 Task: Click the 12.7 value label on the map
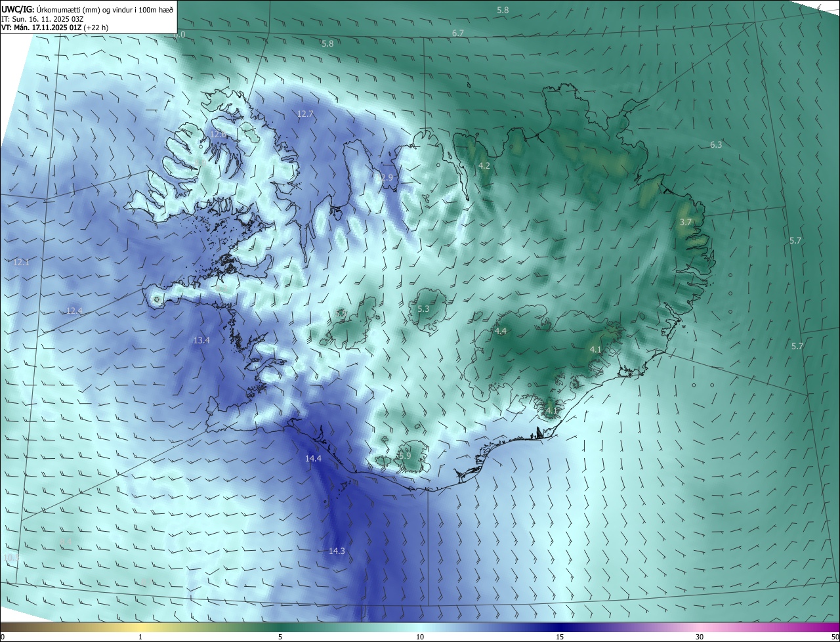click(305, 114)
